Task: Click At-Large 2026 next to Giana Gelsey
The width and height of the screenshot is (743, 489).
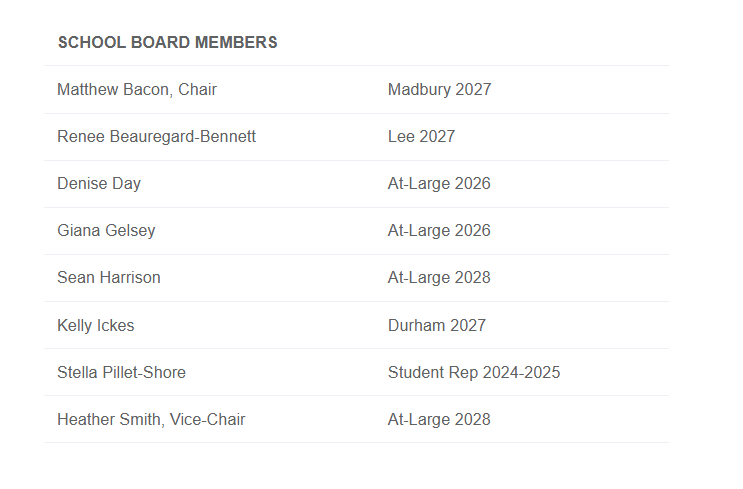Action: [x=439, y=231]
